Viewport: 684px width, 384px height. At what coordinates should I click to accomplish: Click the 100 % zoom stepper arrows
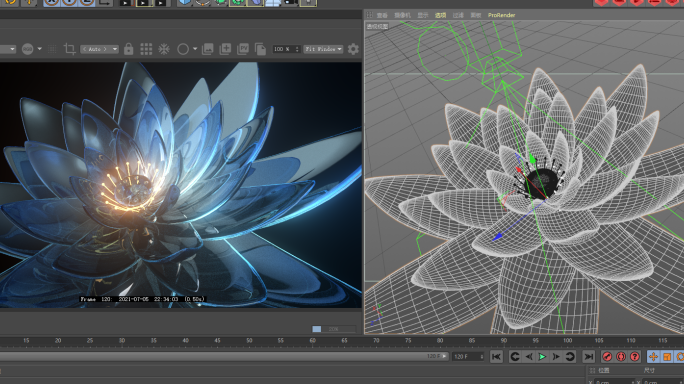point(297,49)
